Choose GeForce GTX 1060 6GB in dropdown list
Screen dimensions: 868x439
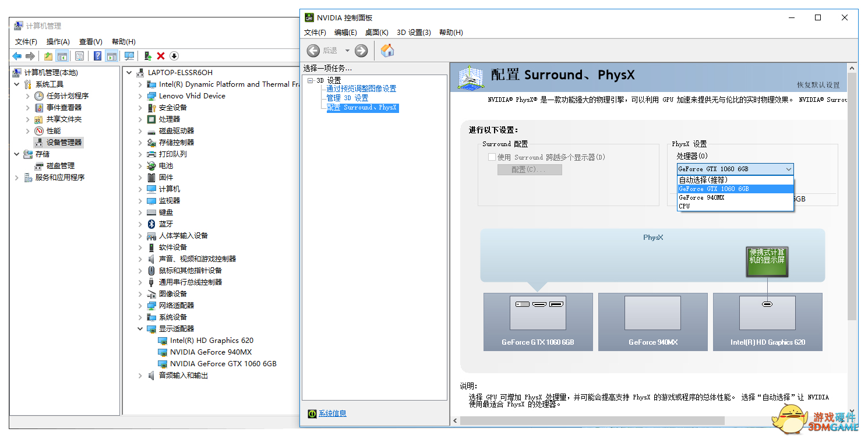click(735, 189)
